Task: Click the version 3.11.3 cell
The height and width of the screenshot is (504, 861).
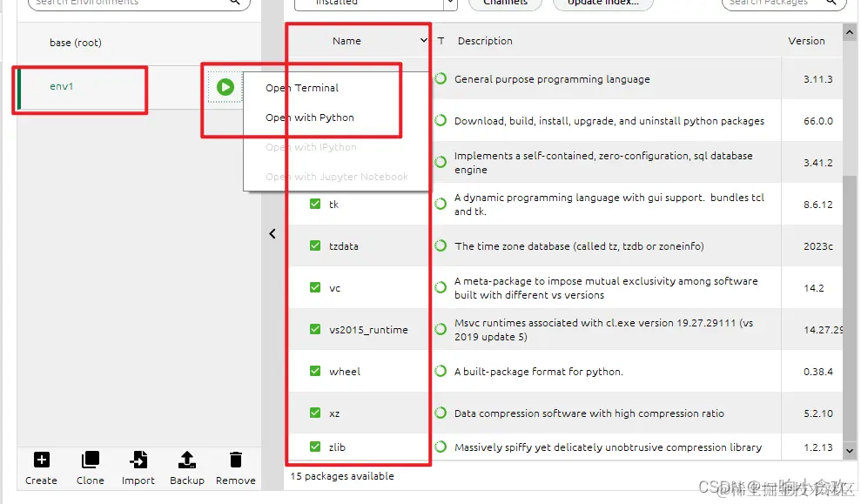Action: [818, 79]
